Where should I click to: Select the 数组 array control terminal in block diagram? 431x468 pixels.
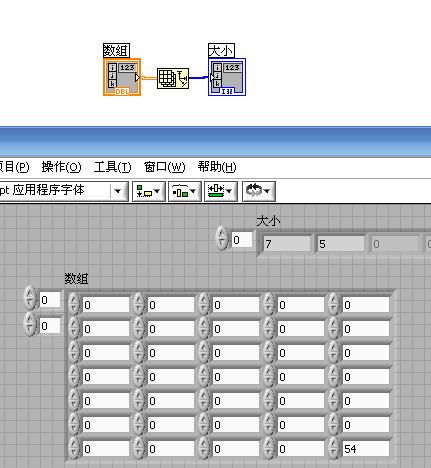pyautogui.click(x=122, y=77)
